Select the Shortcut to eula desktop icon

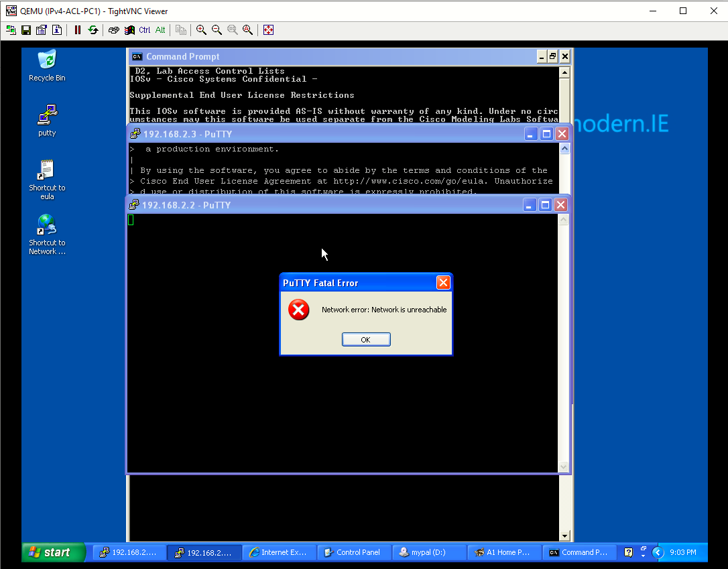[47, 180]
